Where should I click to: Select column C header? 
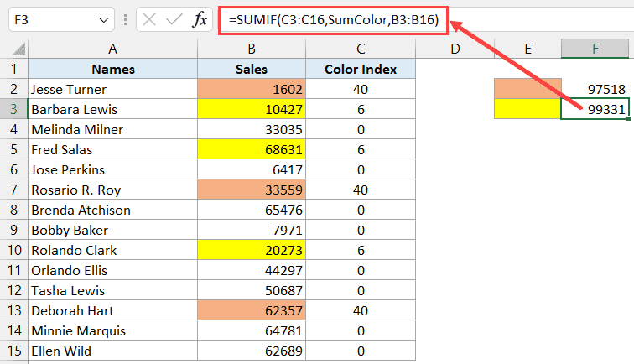pos(361,49)
